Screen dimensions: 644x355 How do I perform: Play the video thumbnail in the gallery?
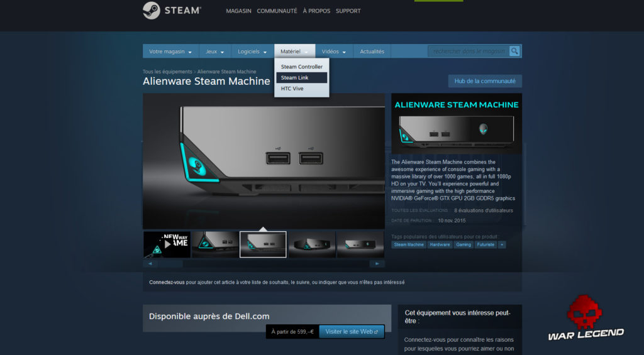click(x=167, y=244)
